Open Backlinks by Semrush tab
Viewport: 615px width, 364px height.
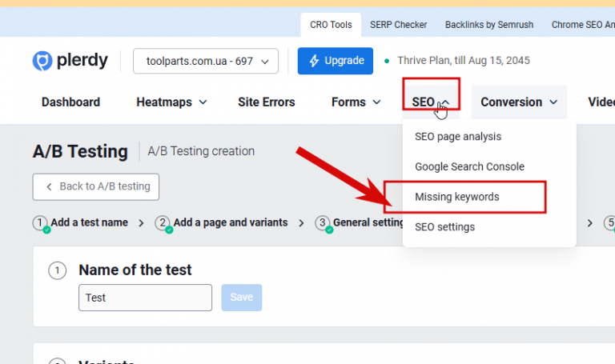click(489, 25)
